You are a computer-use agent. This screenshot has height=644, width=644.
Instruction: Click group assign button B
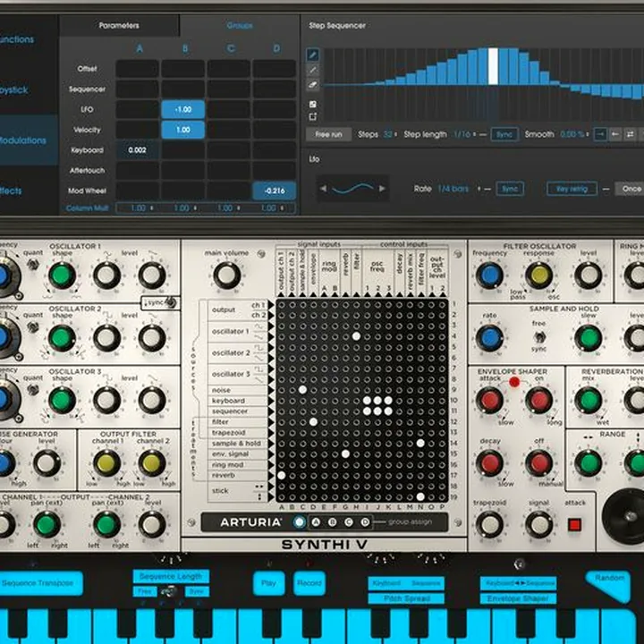pos(332,522)
